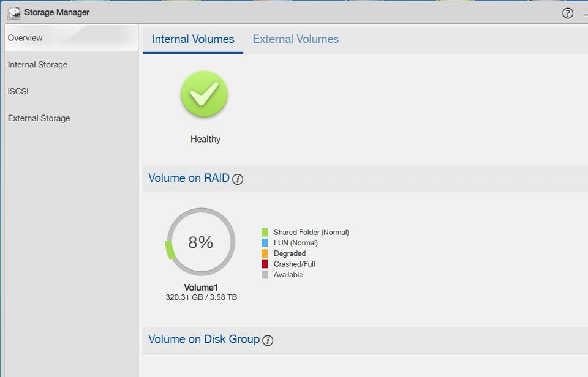Click the Volume on Disk Group heading
The image size is (588, 377).
coord(204,339)
